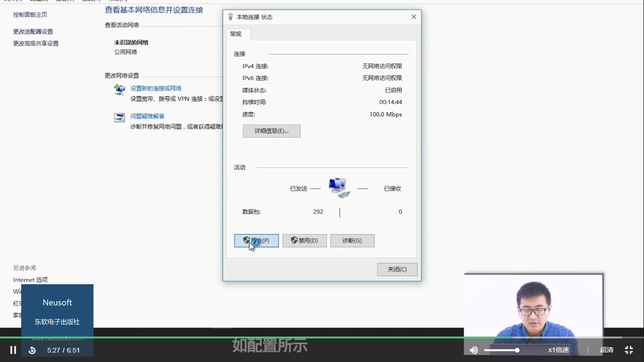Open 设置新的连接或网络 link

pyautogui.click(x=156, y=88)
